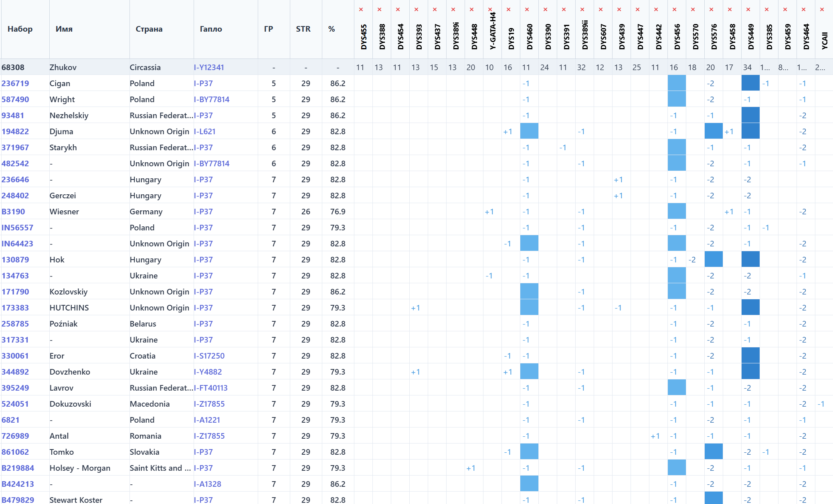
Task: Remove the DYS455 marker column
Action: (x=361, y=10)
